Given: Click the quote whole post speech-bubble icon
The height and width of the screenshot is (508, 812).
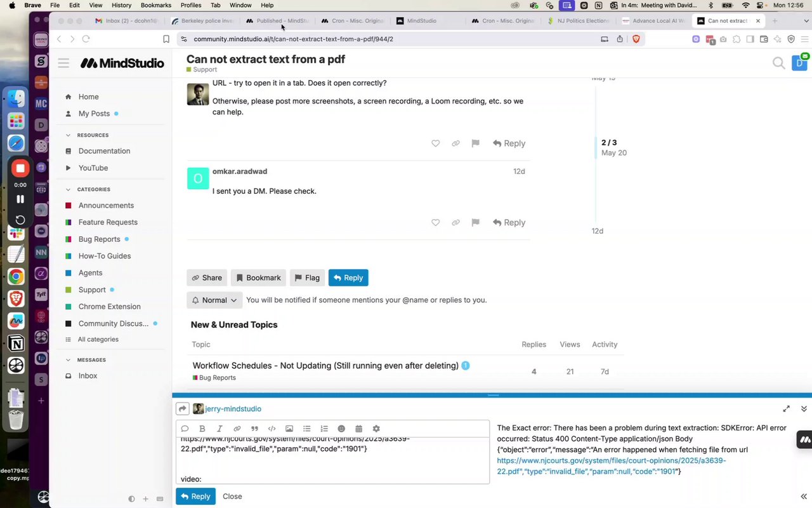Looking at the screenshot, I should [x=185, y=429].
